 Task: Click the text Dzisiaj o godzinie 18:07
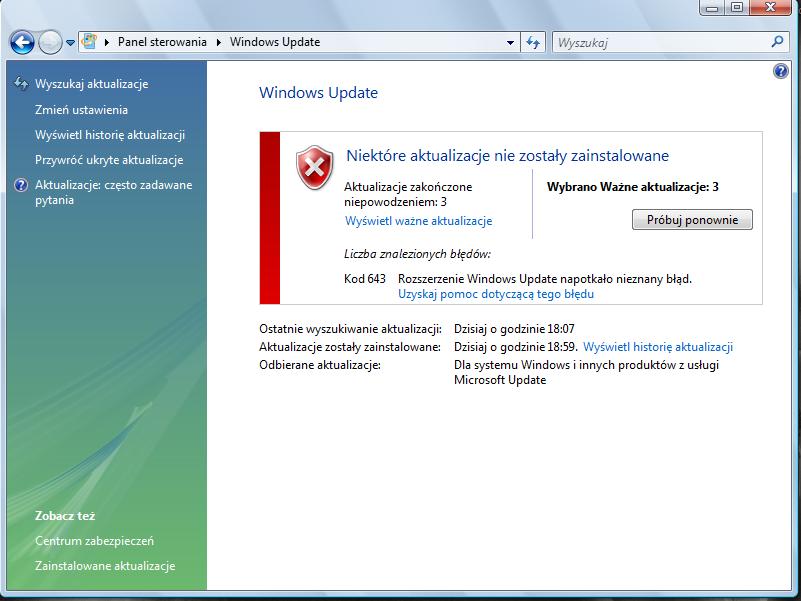pyautogui.click(x=514, y=329)
